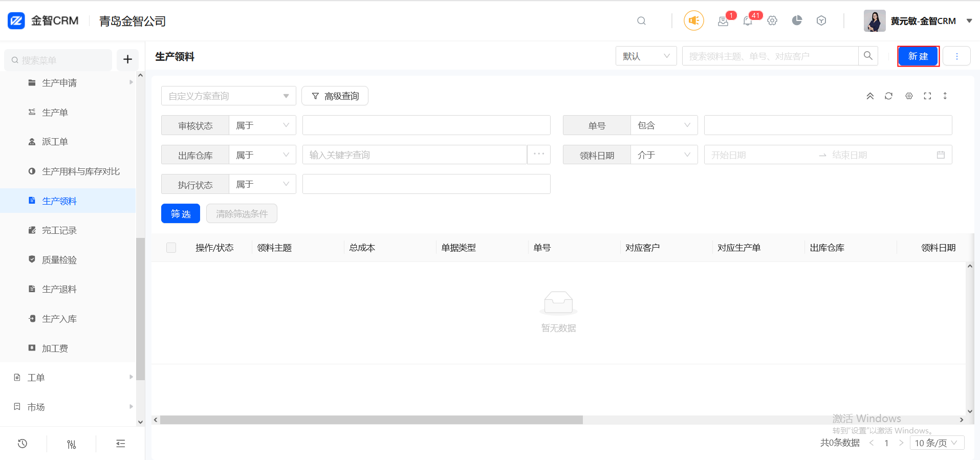Open the global search magnifier icon
Image resolution: width=980 pixels, height=460 pixels.
(641, 21)
